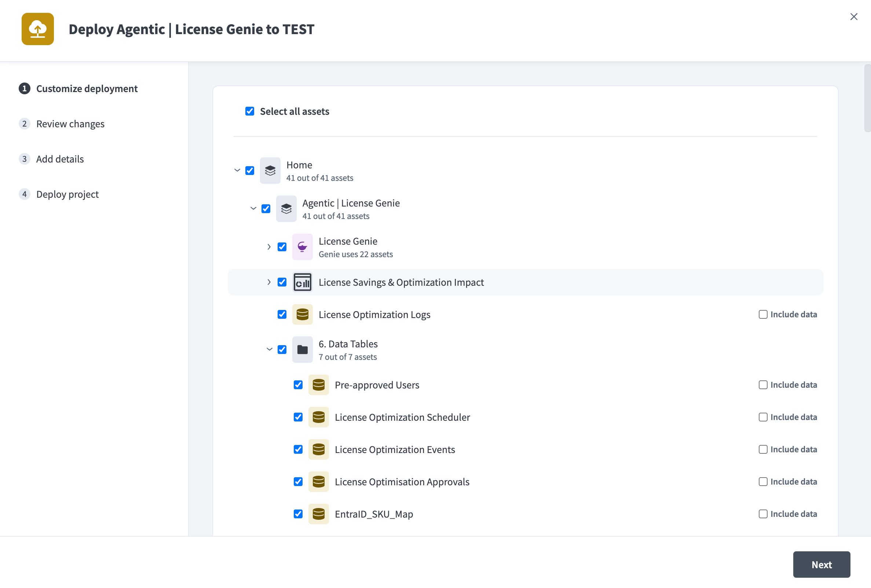Uncheck the 6. Data Tables checkbox
The image size is (871, 588).
pos(282,350)
